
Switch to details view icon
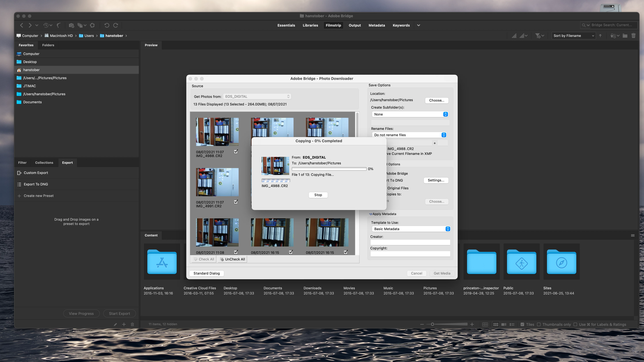(504, 324)
